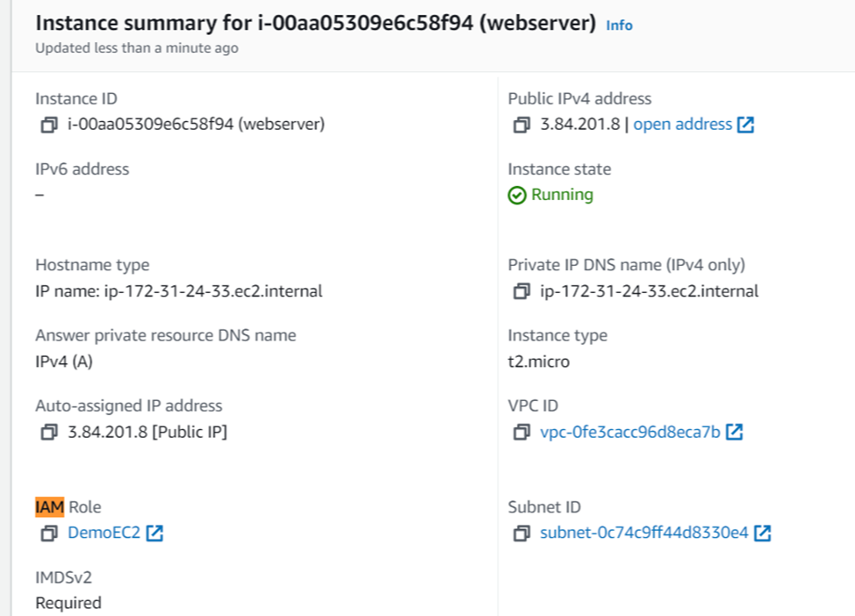Open the Info link in header

619,25
